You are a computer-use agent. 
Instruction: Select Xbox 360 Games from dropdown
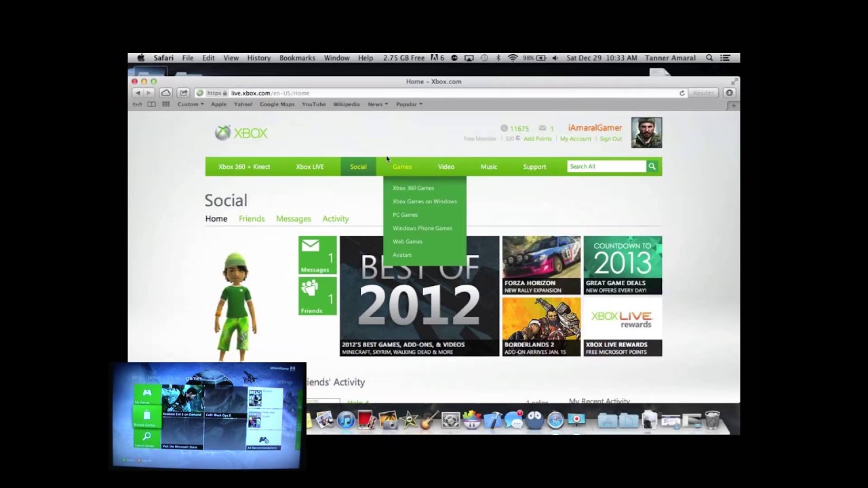coord(413,188)
